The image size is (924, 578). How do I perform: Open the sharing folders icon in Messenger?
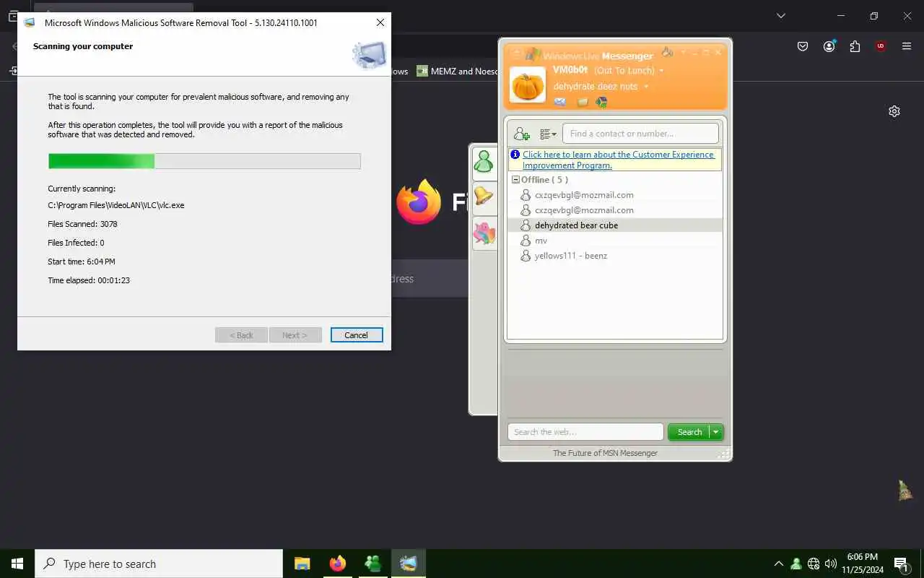pos(583,102)
